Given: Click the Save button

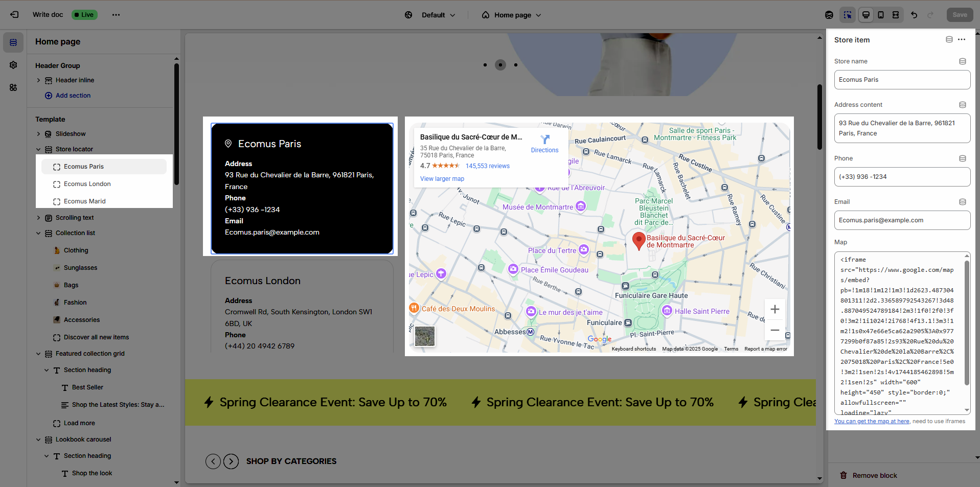Looking at the screenshot, I should pyautogui.click(x=960, y=15).
